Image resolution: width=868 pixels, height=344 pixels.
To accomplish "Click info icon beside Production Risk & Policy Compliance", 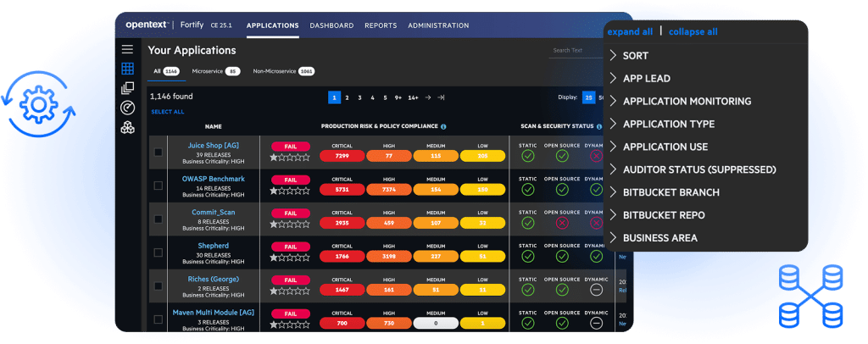I will (443, 126).
